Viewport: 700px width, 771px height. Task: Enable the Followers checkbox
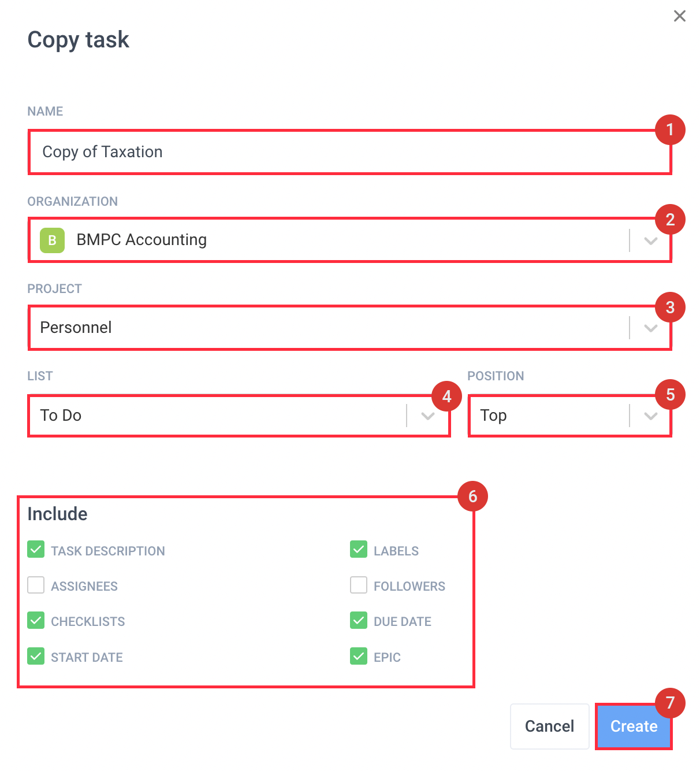pyautogui.click(x=359, y=585)
